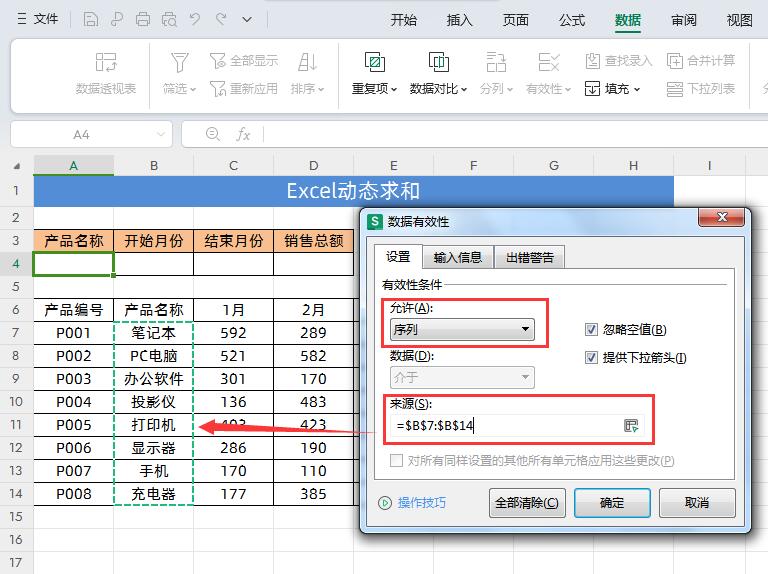The height and width of the screenshot is (574, 768).
Task: Click the select-all corner triangle
Action: [x=17, y=166]
